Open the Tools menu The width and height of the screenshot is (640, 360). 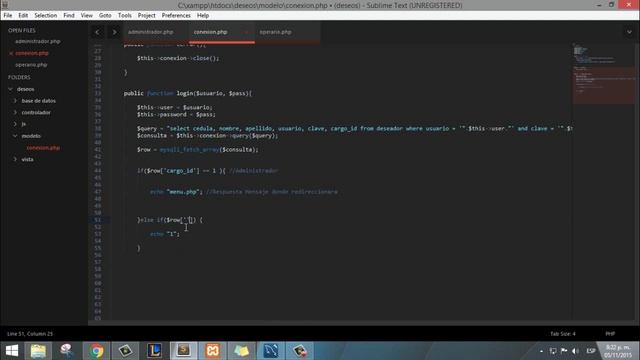tap(124, 16)
